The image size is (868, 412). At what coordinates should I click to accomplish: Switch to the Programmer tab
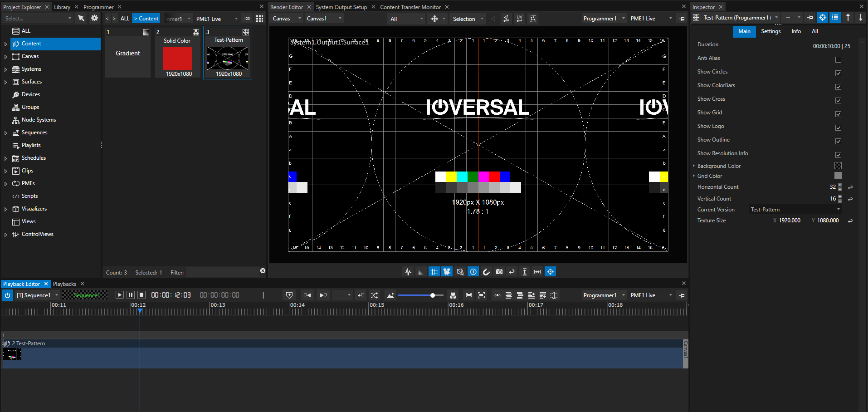(x=98, y=7)
